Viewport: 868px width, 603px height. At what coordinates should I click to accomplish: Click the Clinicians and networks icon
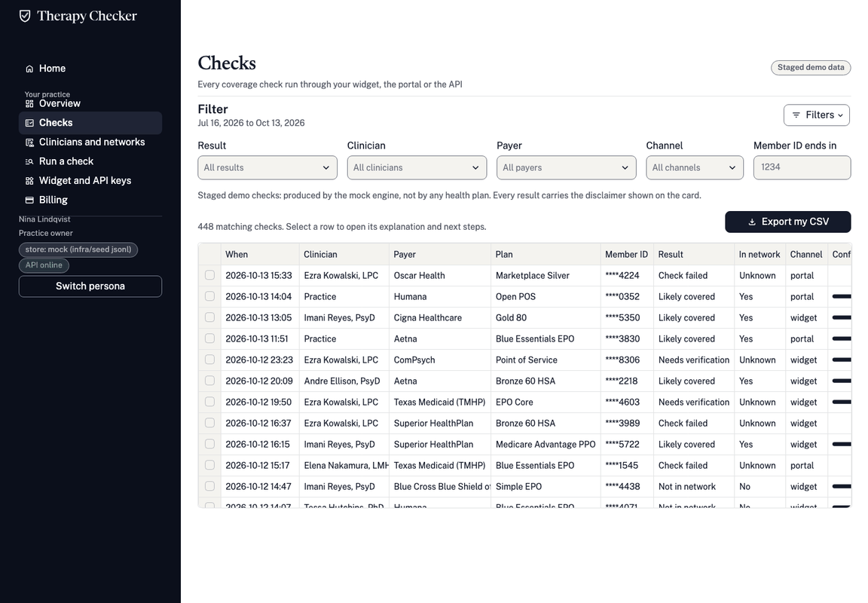[x=29, y=142]
